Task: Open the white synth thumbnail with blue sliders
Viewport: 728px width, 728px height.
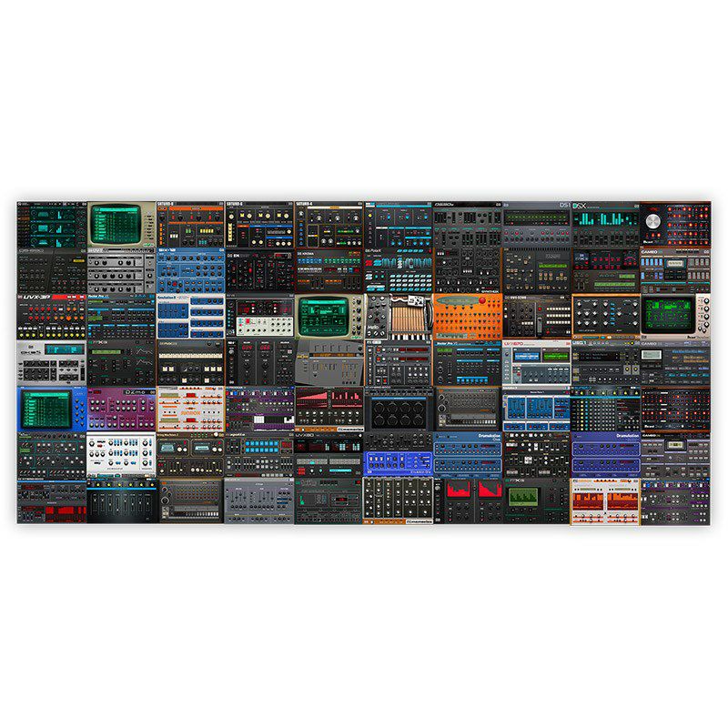Action: [x=121, y=455]
